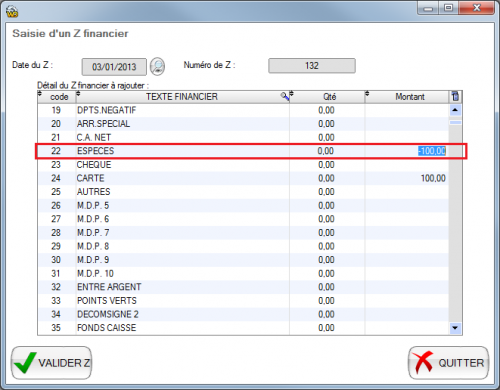Select the CHEQUE row
The width and height of the screenshot is (500, 390).
tap(243, 165)
